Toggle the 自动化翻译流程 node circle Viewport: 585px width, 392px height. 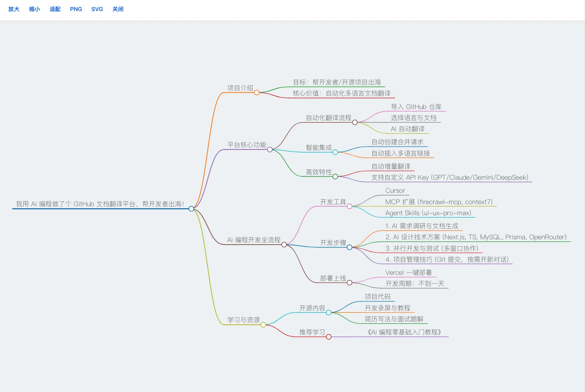[355, 122]
